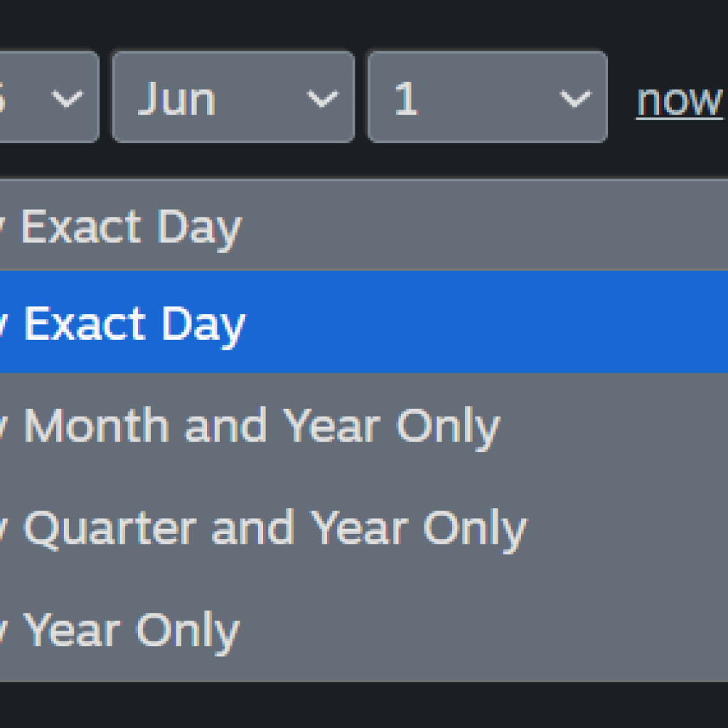Open the day dropdown showing 1
The image size is (728, 728).
click(x=486, y=98)
